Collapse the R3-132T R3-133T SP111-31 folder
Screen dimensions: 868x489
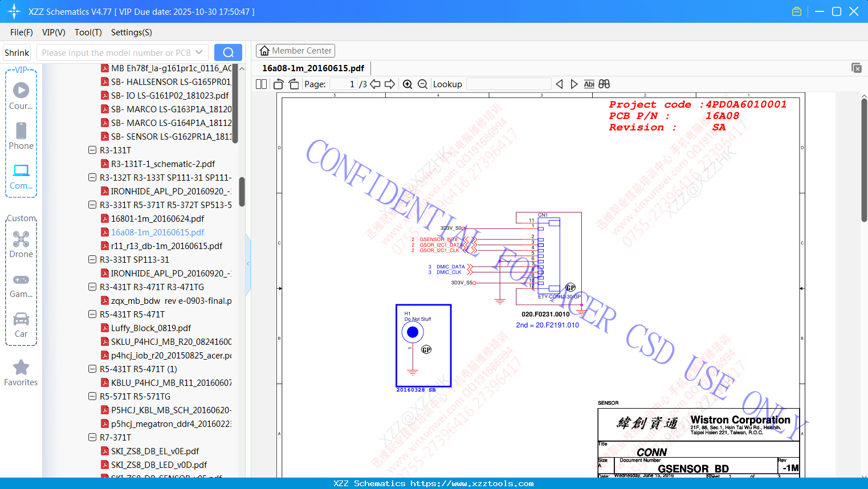92,177
